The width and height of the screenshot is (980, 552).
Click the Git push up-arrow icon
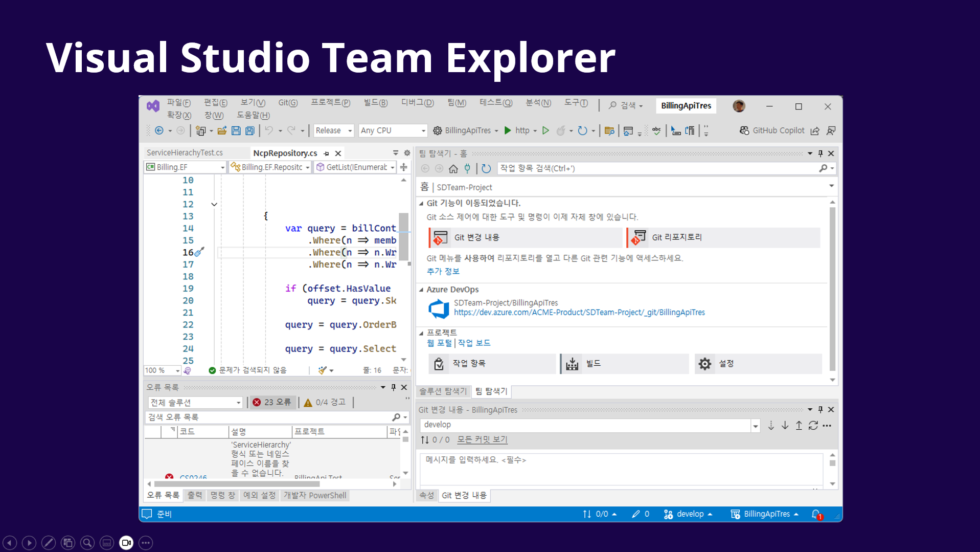[799, 425]
